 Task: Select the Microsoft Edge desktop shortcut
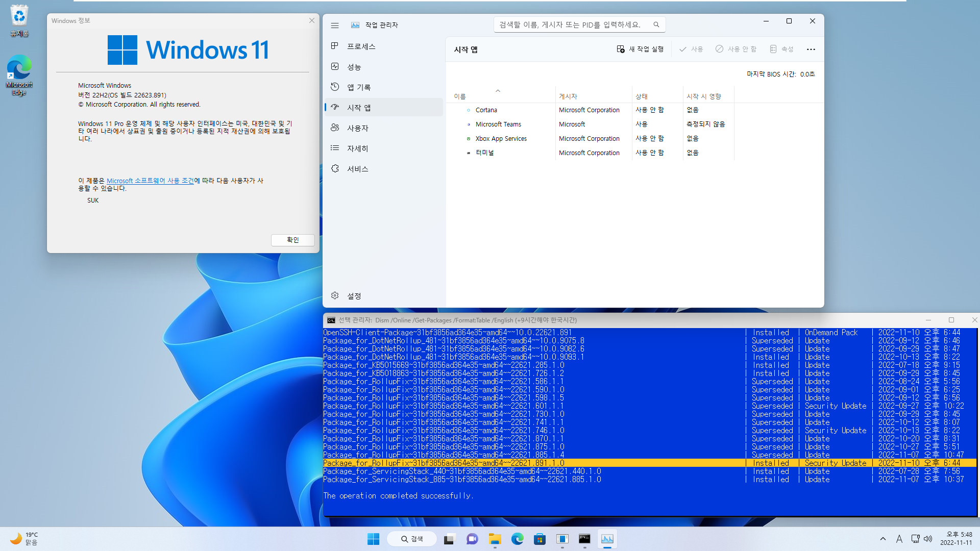19,76
